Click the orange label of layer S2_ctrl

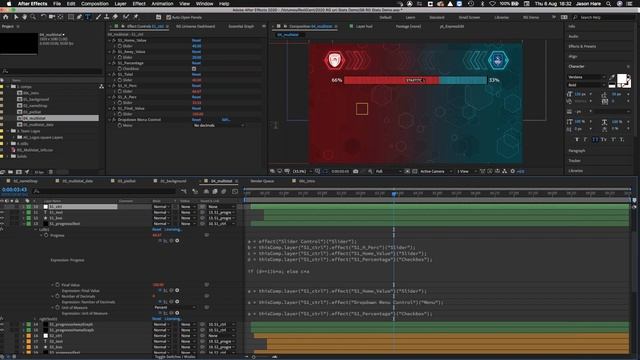(x=29, y=336)
